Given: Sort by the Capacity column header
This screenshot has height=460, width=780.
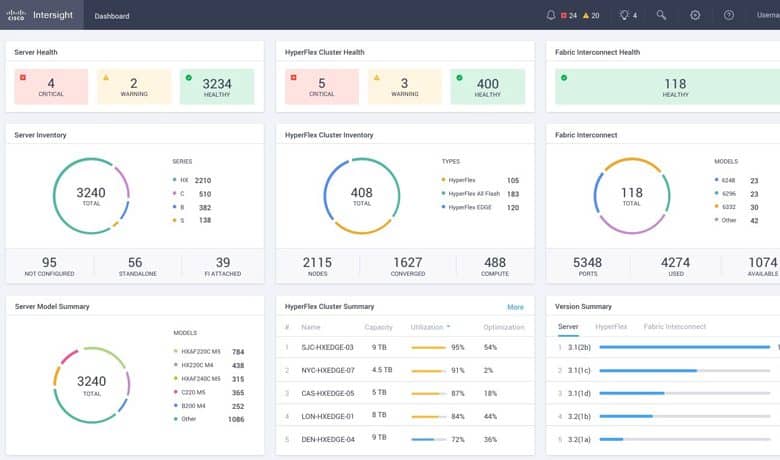Looking at the screenshot, I should 378,327.
